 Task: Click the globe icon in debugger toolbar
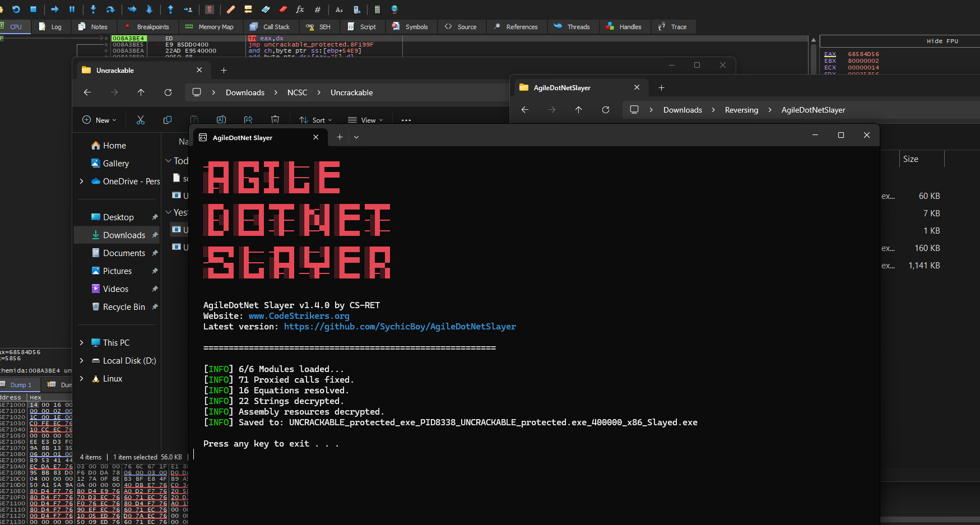[394, 9]
